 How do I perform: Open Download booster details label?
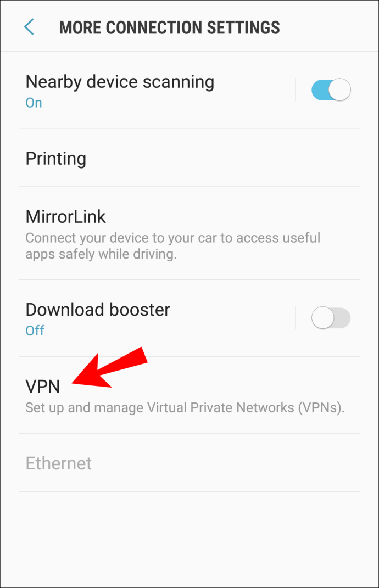98,310
